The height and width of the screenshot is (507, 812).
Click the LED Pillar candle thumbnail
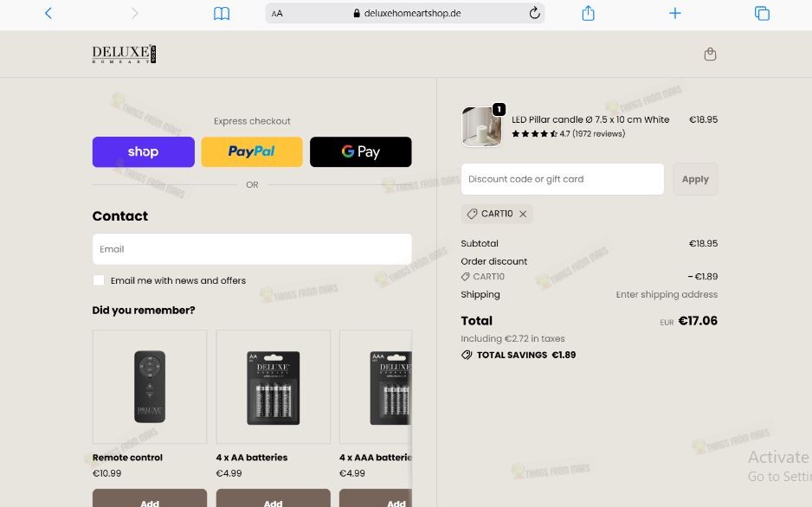coord(481,126)
